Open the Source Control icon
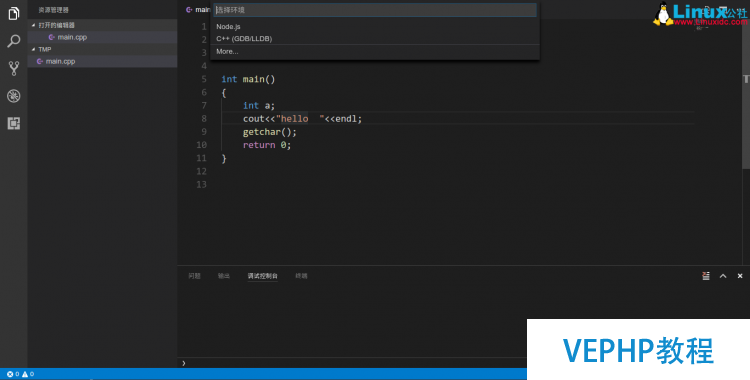 click(14, 68)
